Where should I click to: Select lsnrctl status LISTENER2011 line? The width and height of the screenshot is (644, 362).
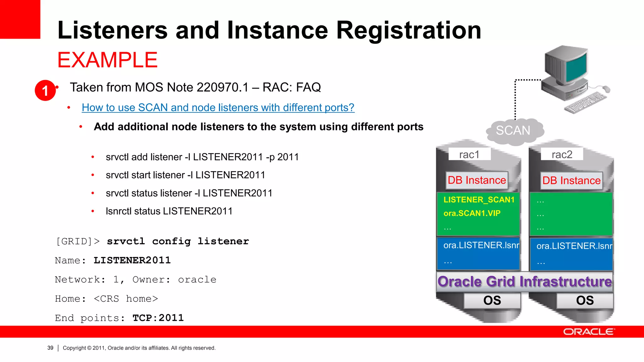[169, 211]
